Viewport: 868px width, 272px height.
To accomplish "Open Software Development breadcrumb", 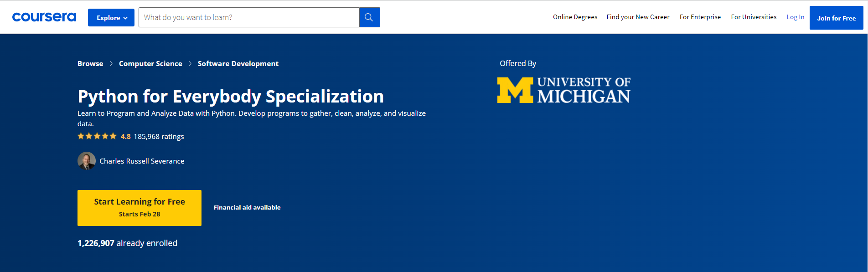I will point(238,64).
